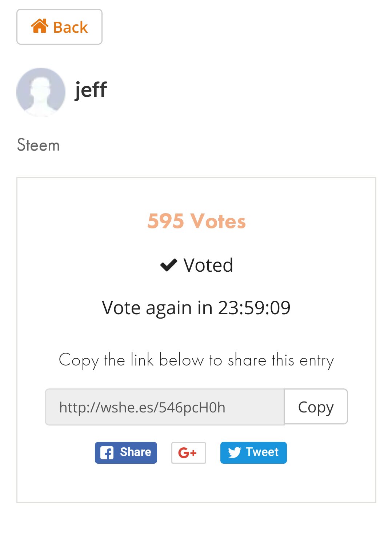Click the 595 Votes count
This screenshot has width=392, height=551.
[196, 221]
